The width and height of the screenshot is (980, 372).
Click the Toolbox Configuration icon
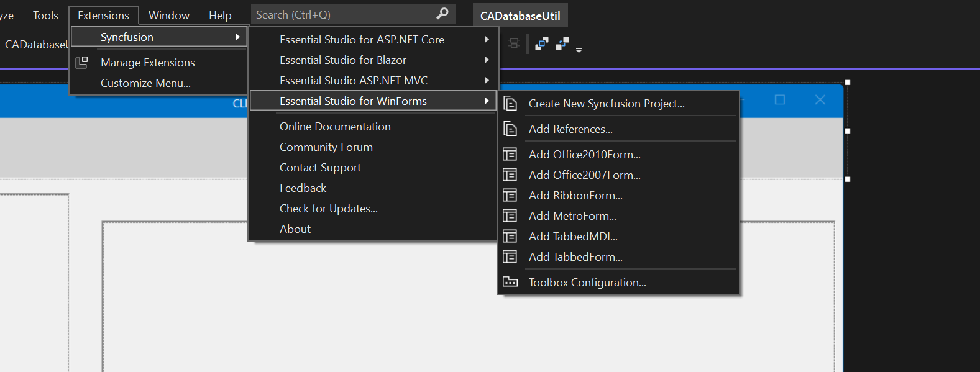pos(510,283)
